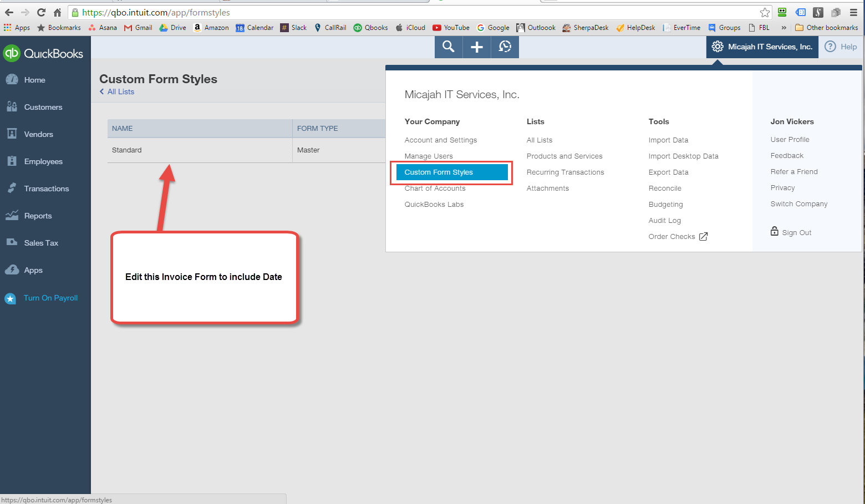Select Customers in the left sidebar
This screenshot has height=504, width=865.
point(43,107)
